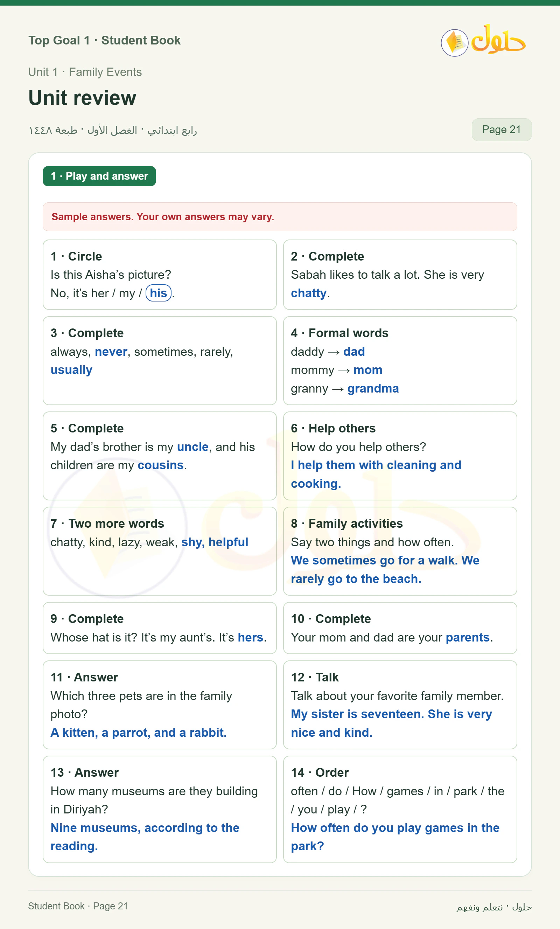560x929 pixels.
Task: Click the answer 'grandma' beside granny
Action: [x=373, y=389]
